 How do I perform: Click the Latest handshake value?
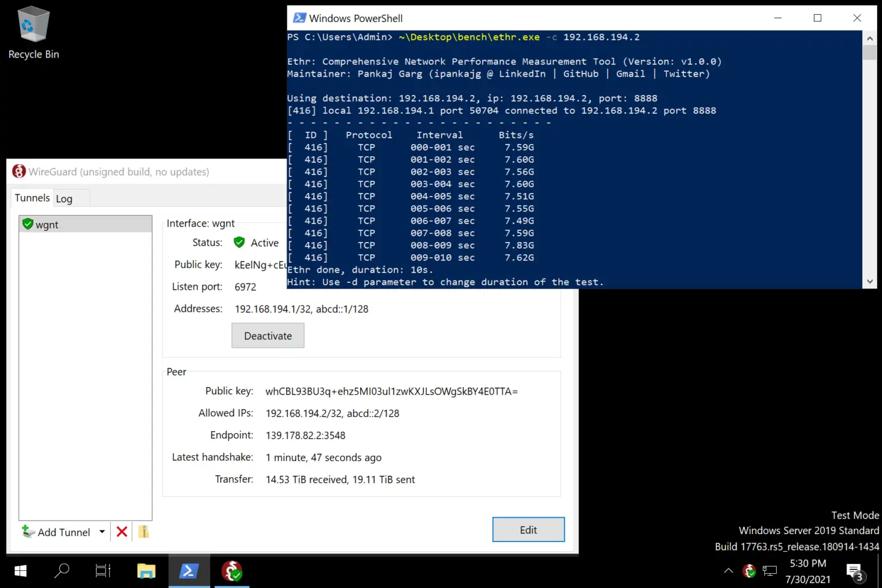323,458
